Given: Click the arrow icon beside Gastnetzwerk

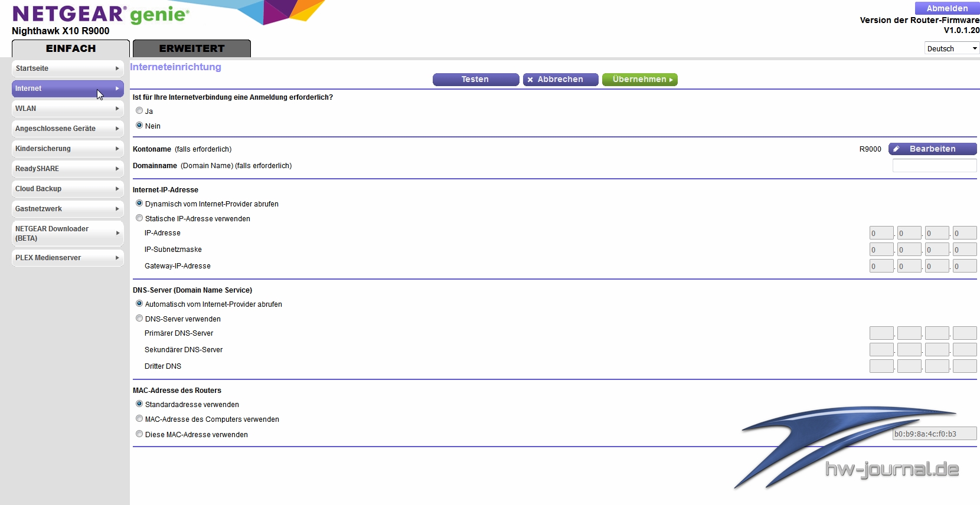Looking at the screenshot, I should 117,209.
